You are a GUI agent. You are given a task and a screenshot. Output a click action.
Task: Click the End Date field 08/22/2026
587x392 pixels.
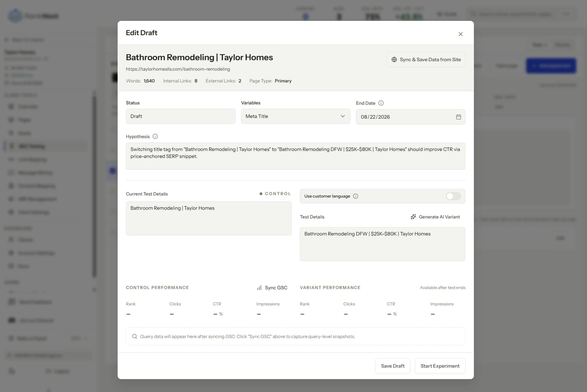(410, 117)
